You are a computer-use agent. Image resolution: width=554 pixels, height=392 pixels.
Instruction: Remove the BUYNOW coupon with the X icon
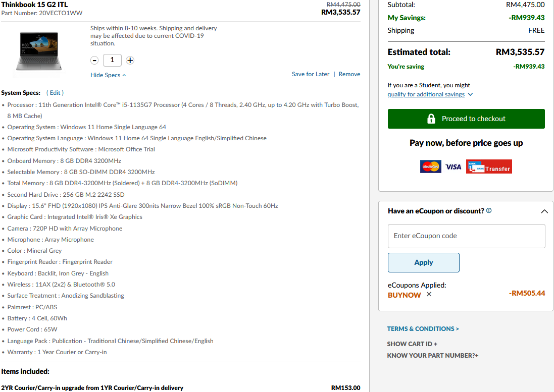[x=429, y=294]
